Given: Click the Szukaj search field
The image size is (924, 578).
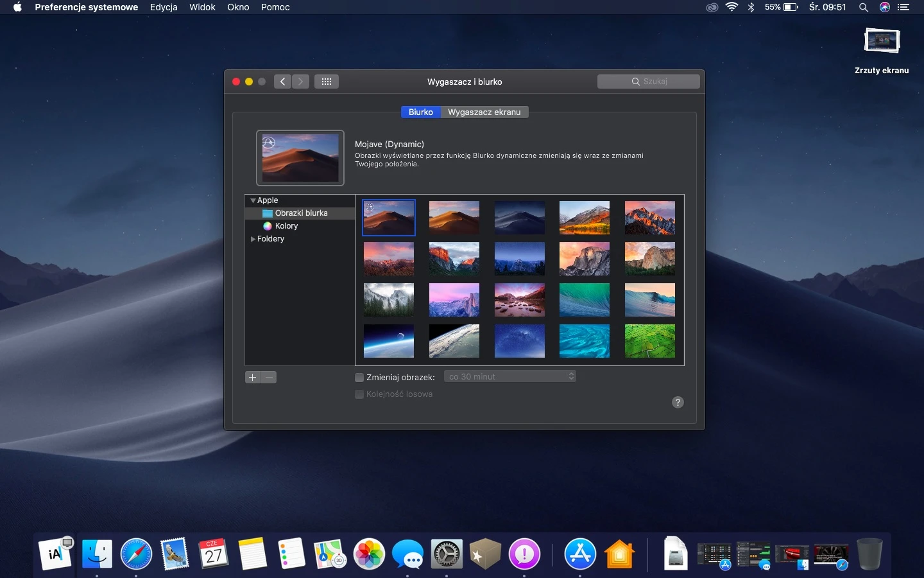Looking at the screenshot, I should click(648, 82).
